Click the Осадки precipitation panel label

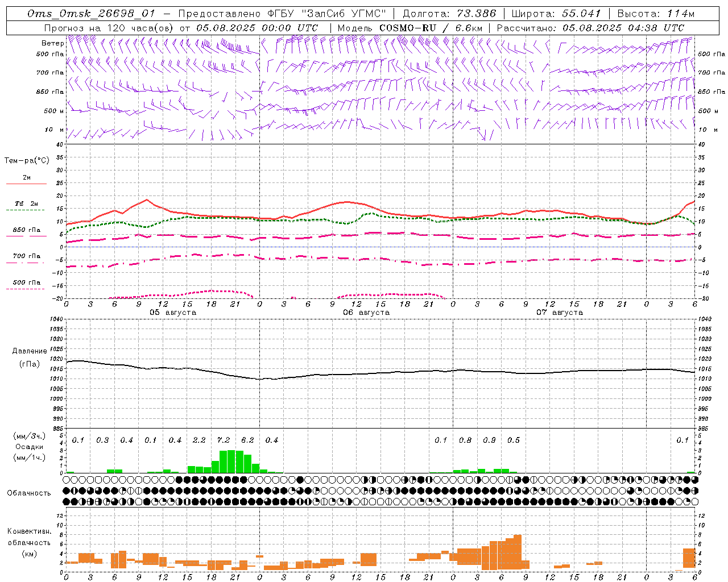tap(30, 447)
